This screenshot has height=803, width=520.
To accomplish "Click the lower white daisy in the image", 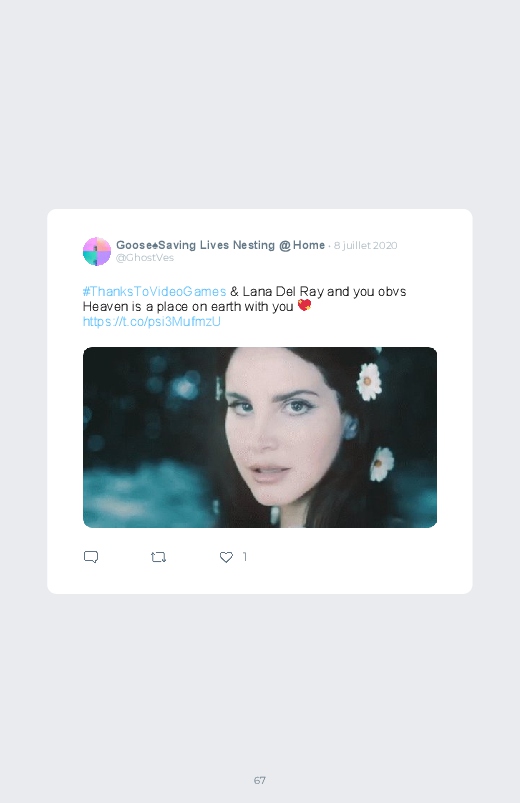I will [382, 464].
